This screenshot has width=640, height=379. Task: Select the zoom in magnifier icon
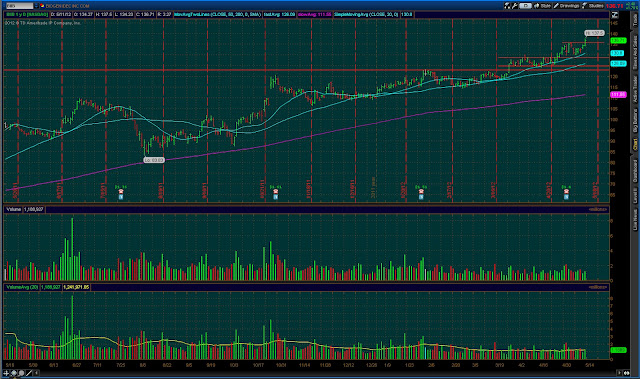14,373
